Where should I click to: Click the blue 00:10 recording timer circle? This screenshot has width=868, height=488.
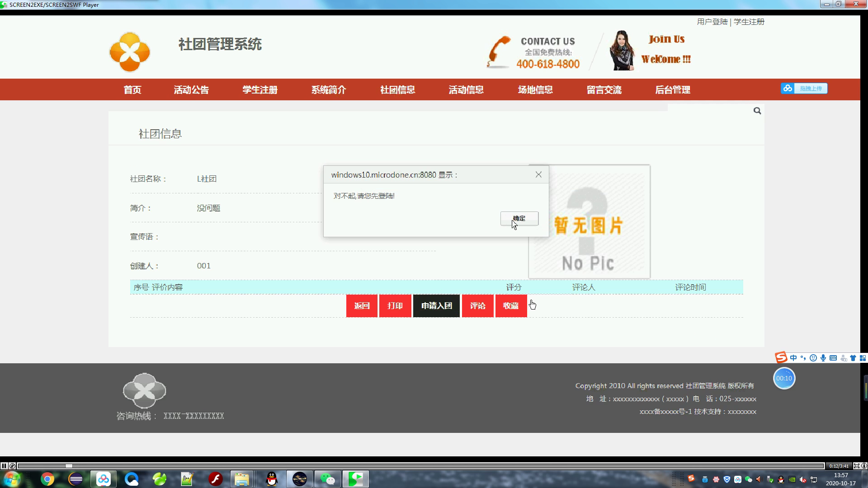pyautogui.click(x=784, y=379)
